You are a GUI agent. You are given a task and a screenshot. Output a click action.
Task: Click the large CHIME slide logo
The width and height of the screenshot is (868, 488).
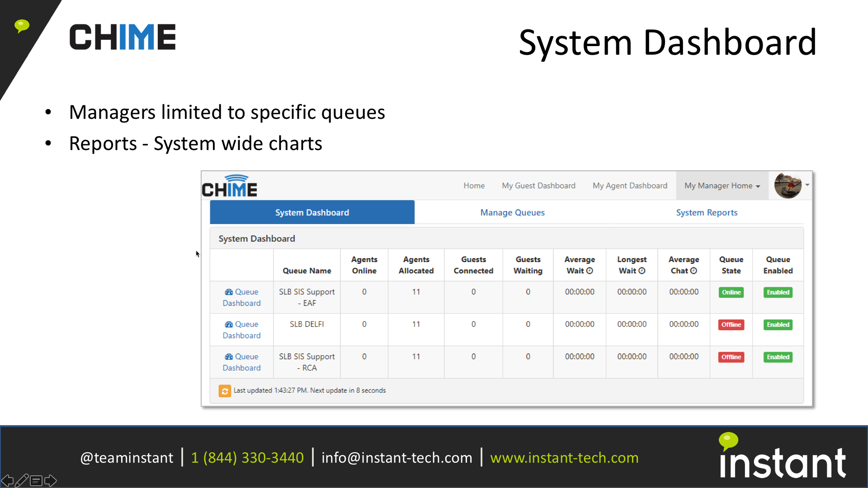(x=123, y=37)
